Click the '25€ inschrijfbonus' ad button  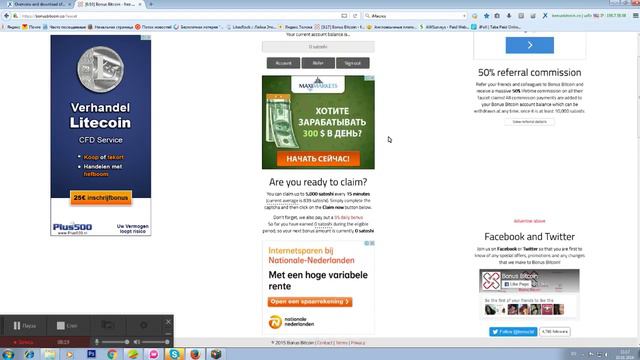coord(101,198)
